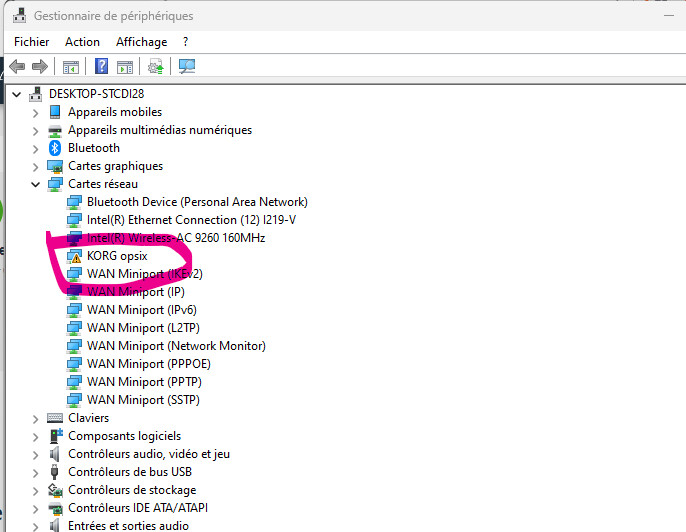Expand the Appareils multimédias numériques category
This screenshot has height=532, width=686.
coord(35,131)
